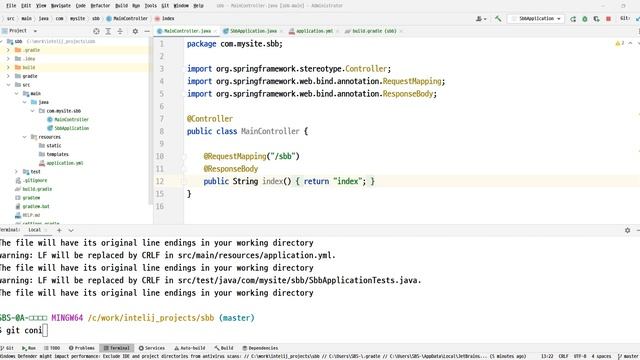Click mysite breadcrumb in navigation bar
Screen dimensions: 640x360
77,19
